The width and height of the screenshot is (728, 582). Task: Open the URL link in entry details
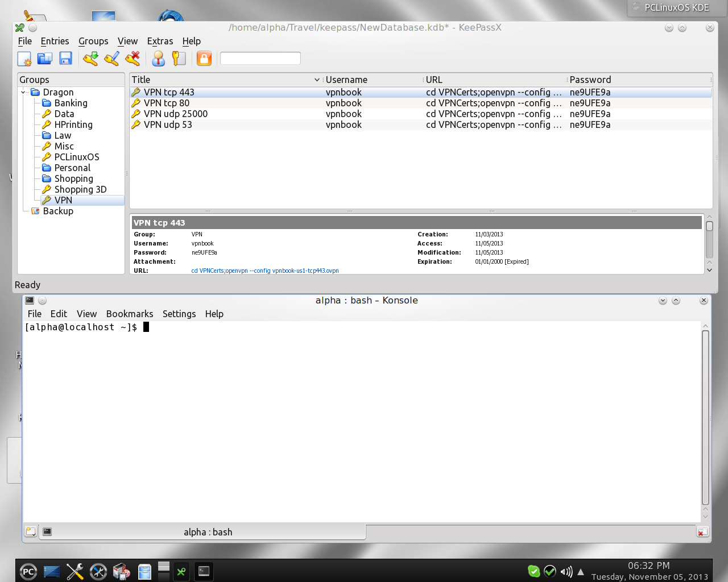coord(265,271)
